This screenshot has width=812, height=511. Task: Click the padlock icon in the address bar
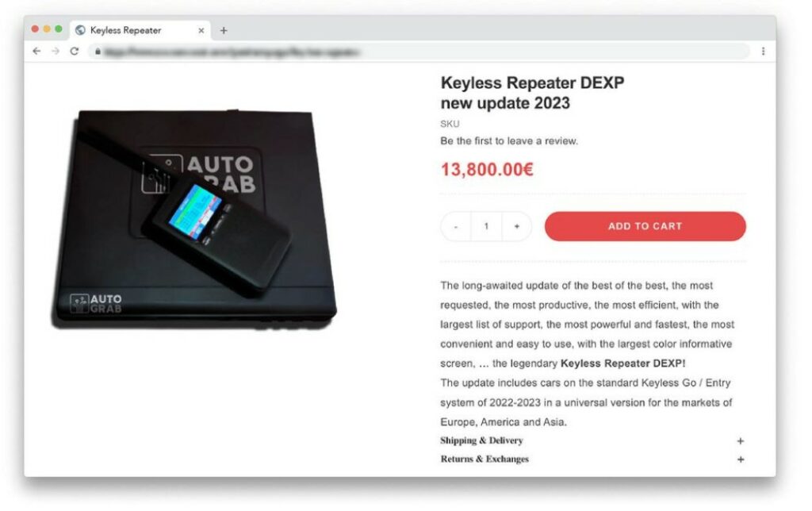[98, 51]
